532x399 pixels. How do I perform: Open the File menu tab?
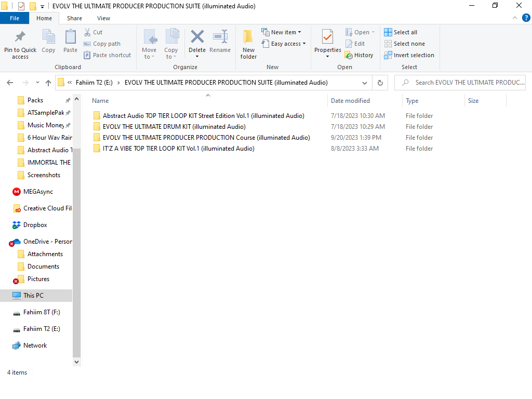click(x=15, y=18)
